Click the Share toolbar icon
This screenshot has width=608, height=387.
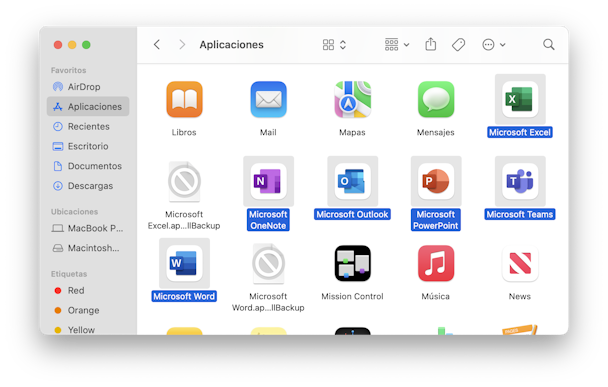pos(430,44)
